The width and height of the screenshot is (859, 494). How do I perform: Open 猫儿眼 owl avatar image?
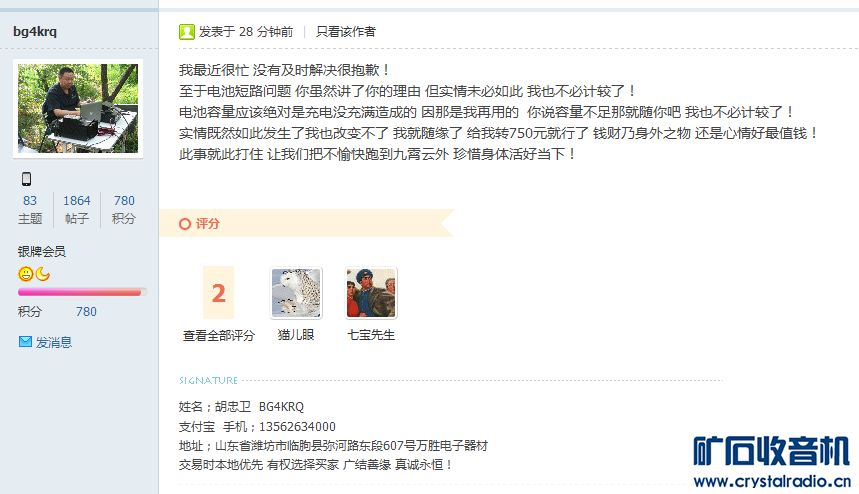(x=296, y=293)
